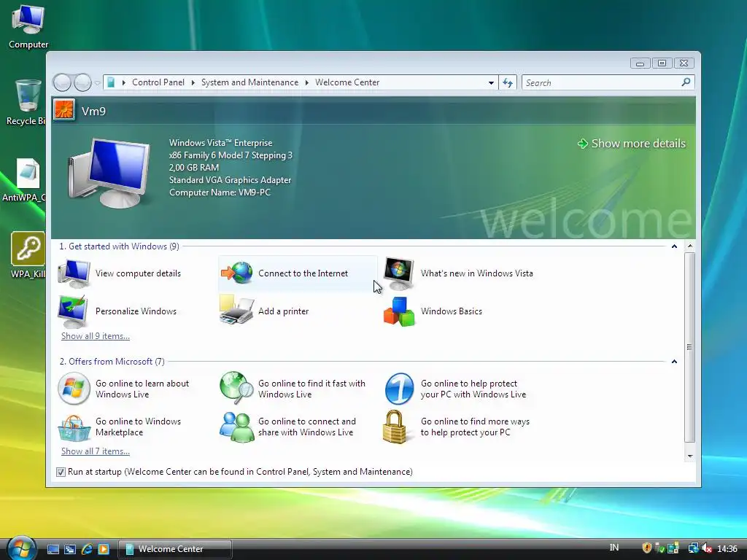Click Show more details link

coord(631,144)
